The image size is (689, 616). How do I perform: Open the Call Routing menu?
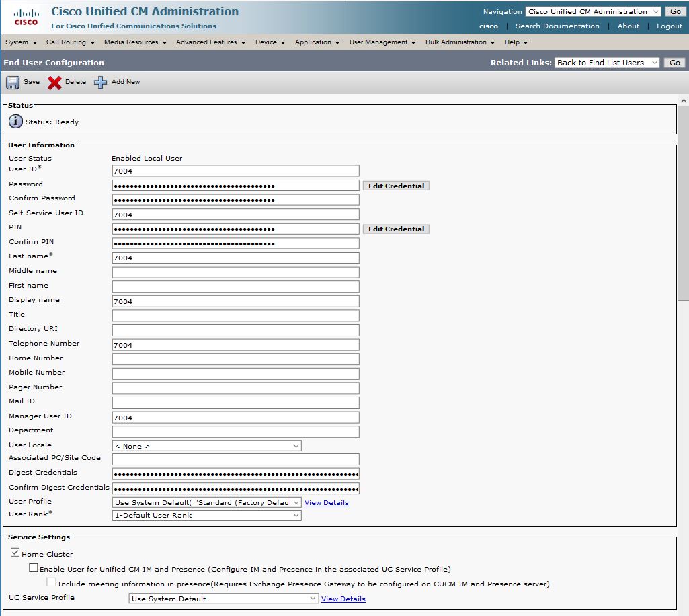point(70,42)
